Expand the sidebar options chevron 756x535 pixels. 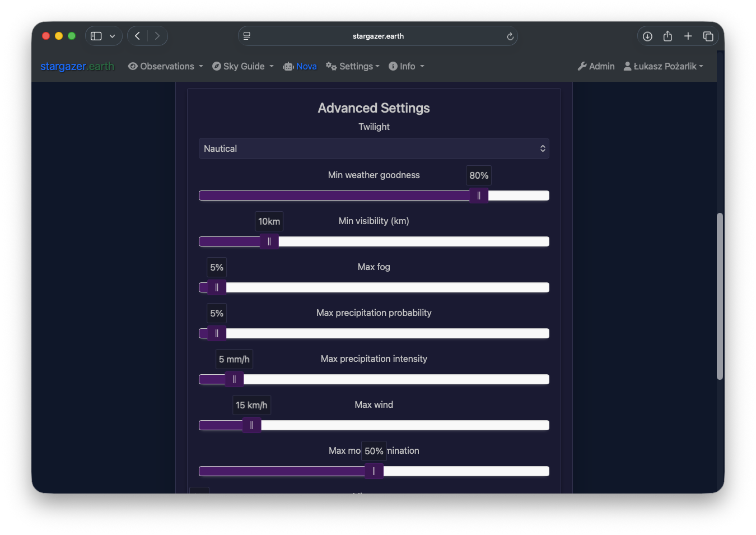tap(112, 36)
